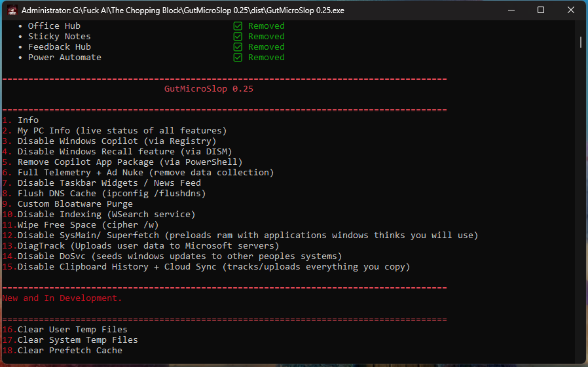
Task: Click the red 'GutMicroSlop 0.25' heading
Action: 209,89
